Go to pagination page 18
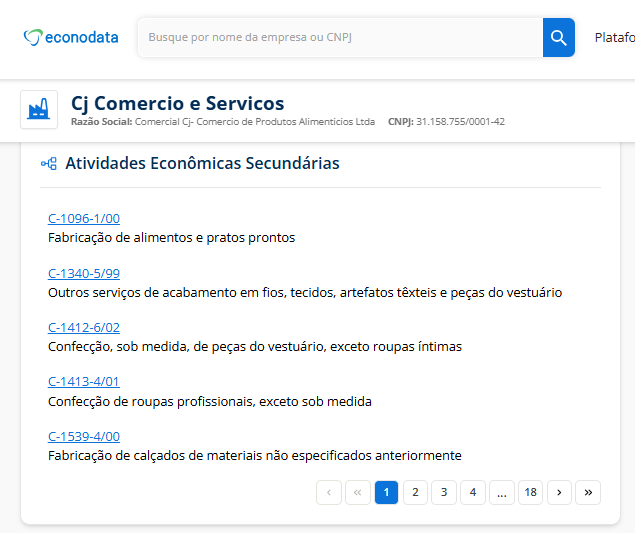635x533 pixels. [x=531, y=492]
